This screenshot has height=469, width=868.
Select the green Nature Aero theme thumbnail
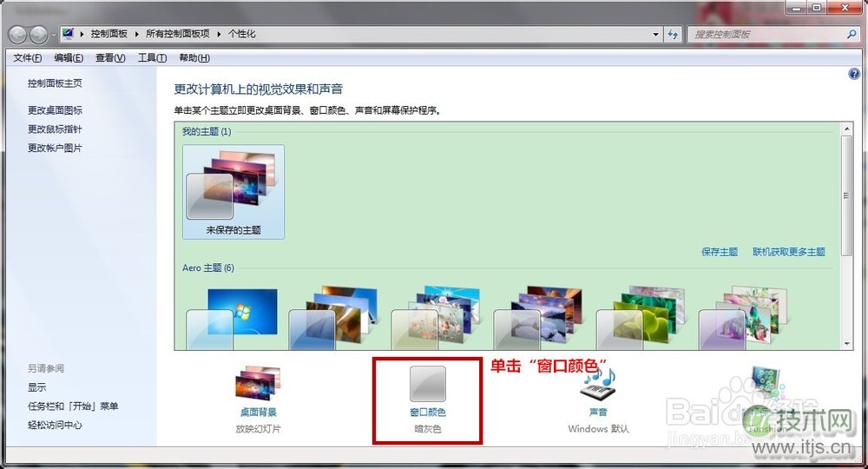click(x=641, y=319)
